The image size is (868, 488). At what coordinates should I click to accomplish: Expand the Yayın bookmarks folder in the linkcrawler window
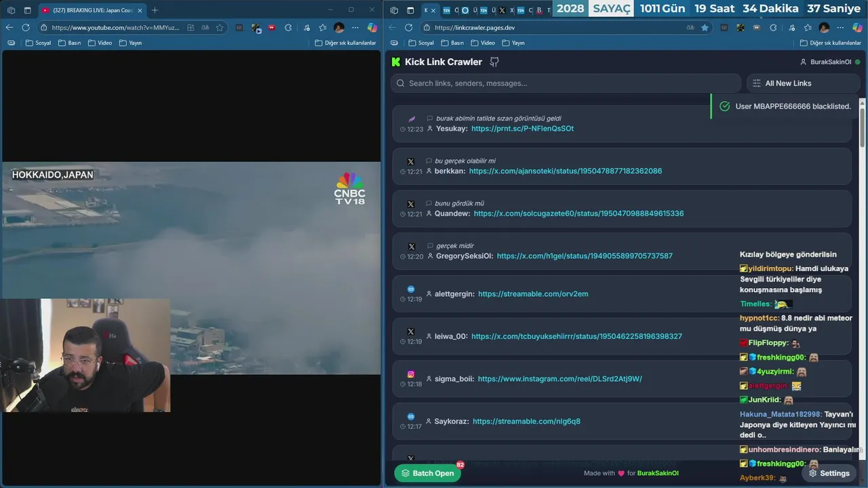pos(513,43)
